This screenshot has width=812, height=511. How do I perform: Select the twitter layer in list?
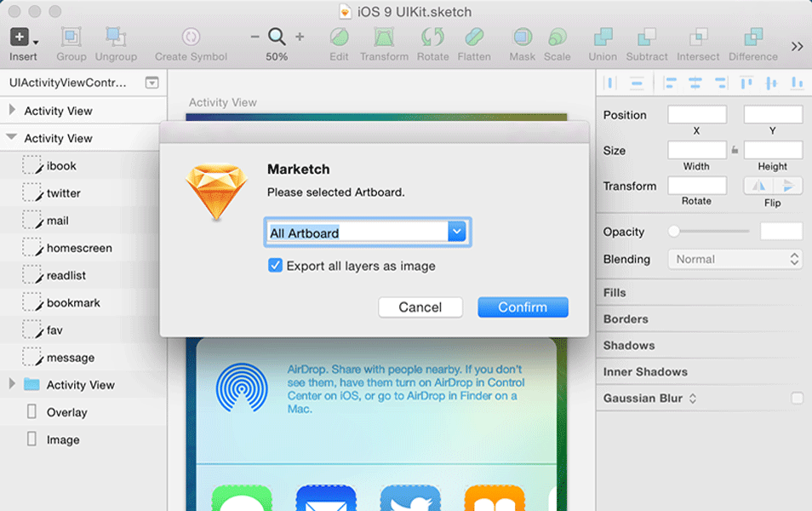[x=64, y=193]
